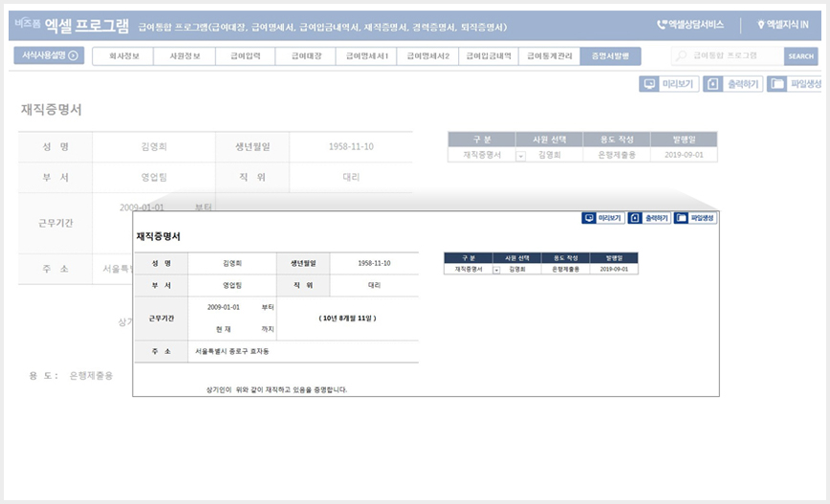This screenshot has height=504, width=830.
Task: Click the dark folder icon in zoomed panel
Action: point(681,218)
